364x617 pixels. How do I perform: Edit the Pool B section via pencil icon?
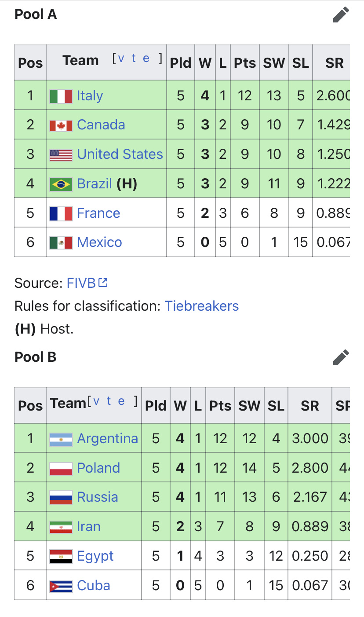click(341, 357)
